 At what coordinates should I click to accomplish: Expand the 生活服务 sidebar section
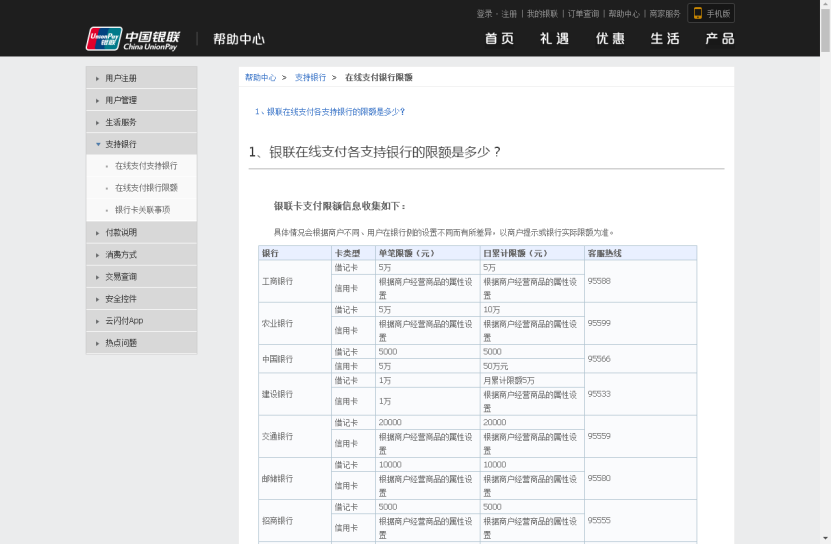click(x=142, y=122)
